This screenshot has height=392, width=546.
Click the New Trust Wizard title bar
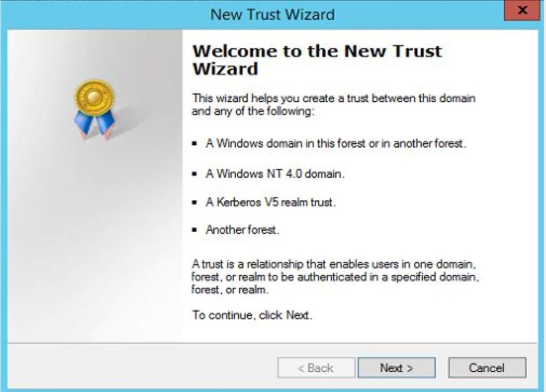click(x=272, y=14)
